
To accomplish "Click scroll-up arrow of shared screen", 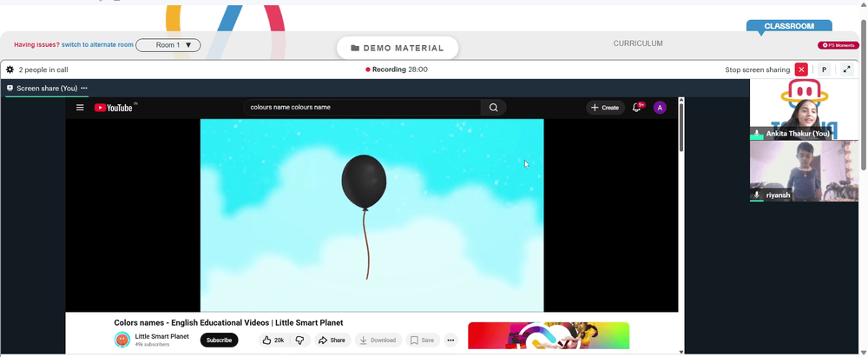I will (x=681, y=100).
